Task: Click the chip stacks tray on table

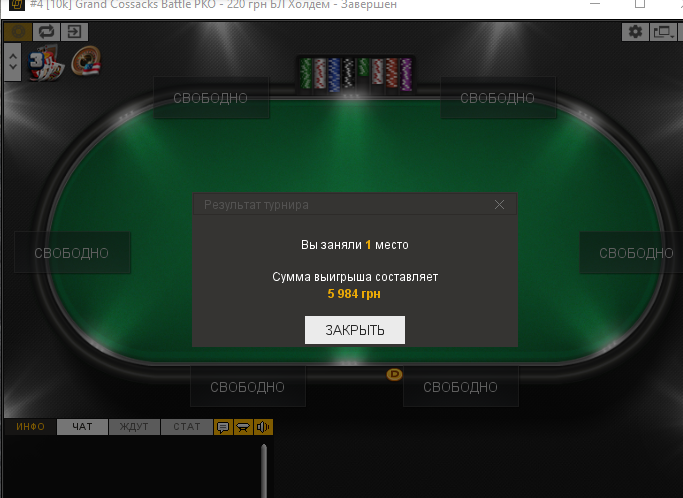Action: [x=356, y=75]
